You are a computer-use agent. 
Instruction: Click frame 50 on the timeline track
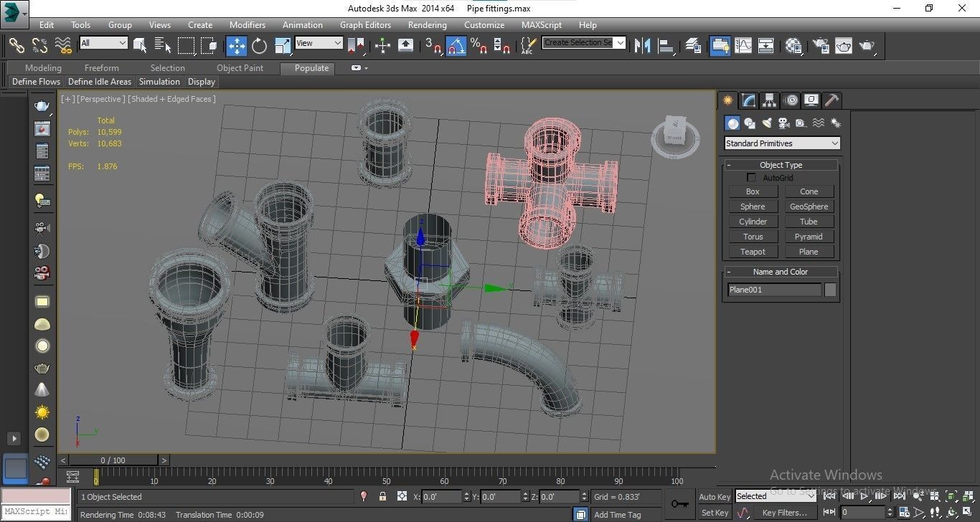tap(386, 477)
